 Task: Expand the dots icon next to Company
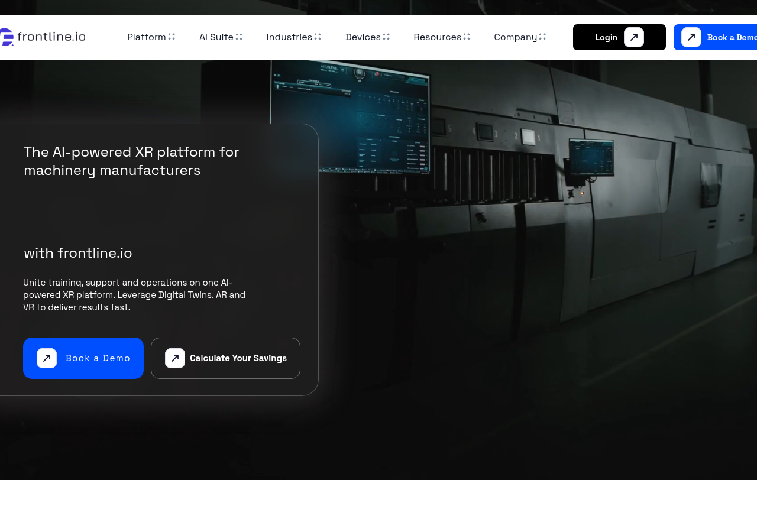click(542, 37)
